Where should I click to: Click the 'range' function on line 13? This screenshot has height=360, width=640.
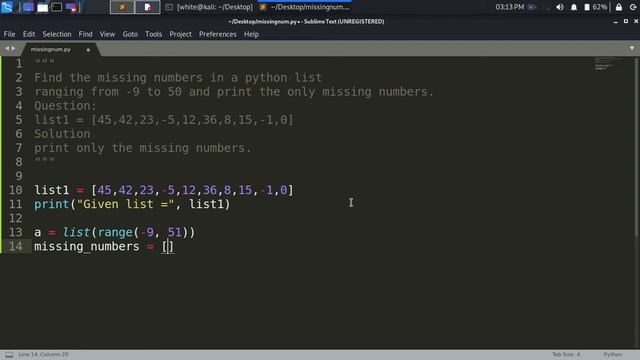(x=115, y=232)
